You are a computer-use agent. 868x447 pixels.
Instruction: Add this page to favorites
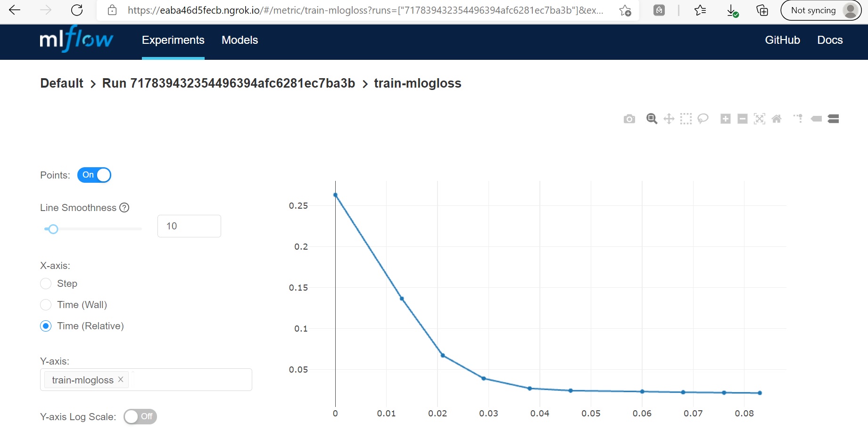click(x=625, y=10)
